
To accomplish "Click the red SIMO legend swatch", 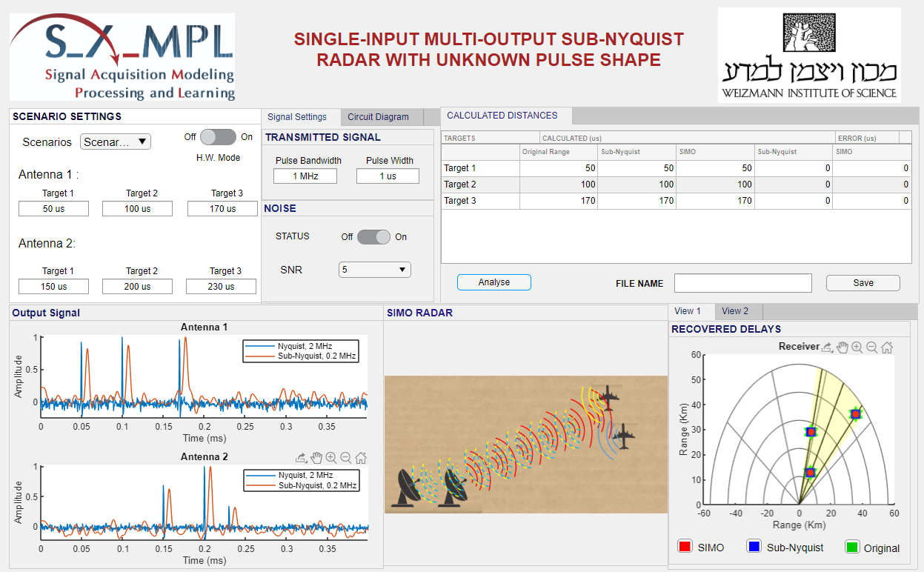I will (x=685, y=547).
